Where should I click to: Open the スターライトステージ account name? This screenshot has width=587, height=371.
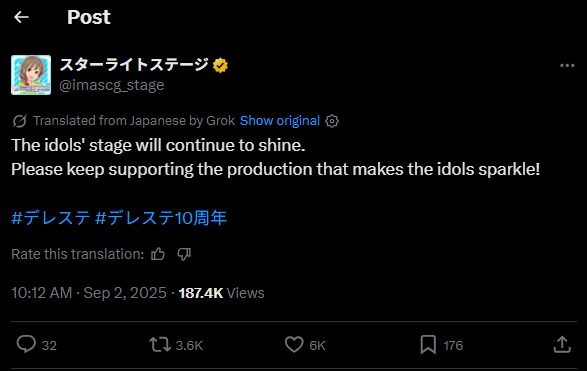pos(134,64)
